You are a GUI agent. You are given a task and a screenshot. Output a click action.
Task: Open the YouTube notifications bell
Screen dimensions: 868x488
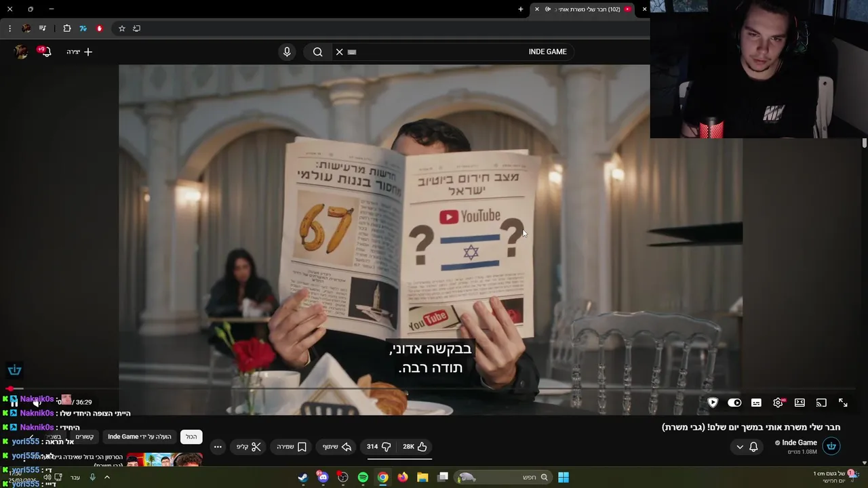[x=46, y=52]
